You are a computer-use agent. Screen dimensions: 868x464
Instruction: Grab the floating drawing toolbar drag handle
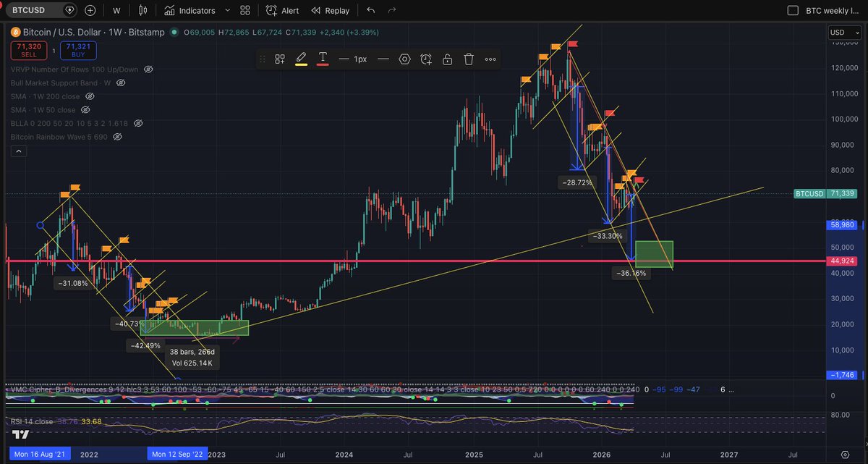[x=263, y=59]
